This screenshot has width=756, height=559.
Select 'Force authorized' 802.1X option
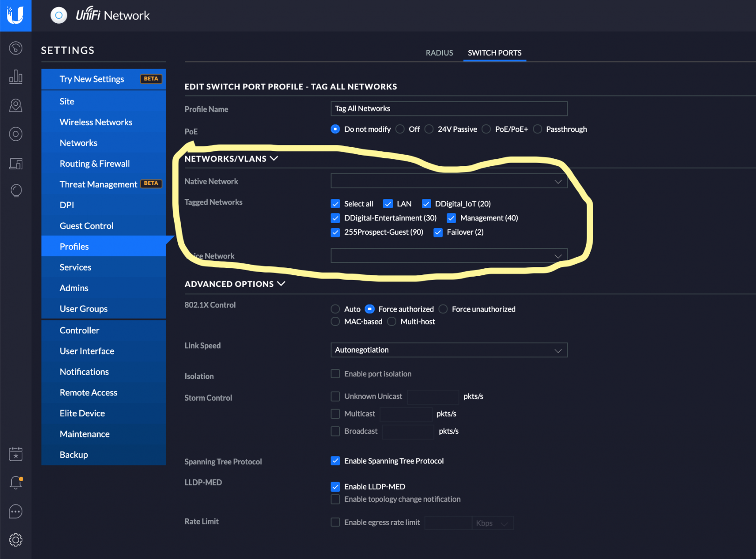point(370,309)
